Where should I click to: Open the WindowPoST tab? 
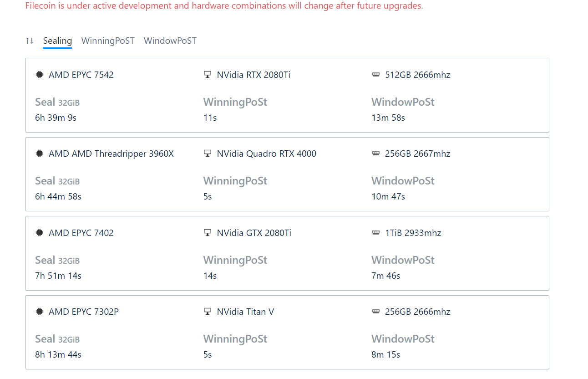coord(170,41)
